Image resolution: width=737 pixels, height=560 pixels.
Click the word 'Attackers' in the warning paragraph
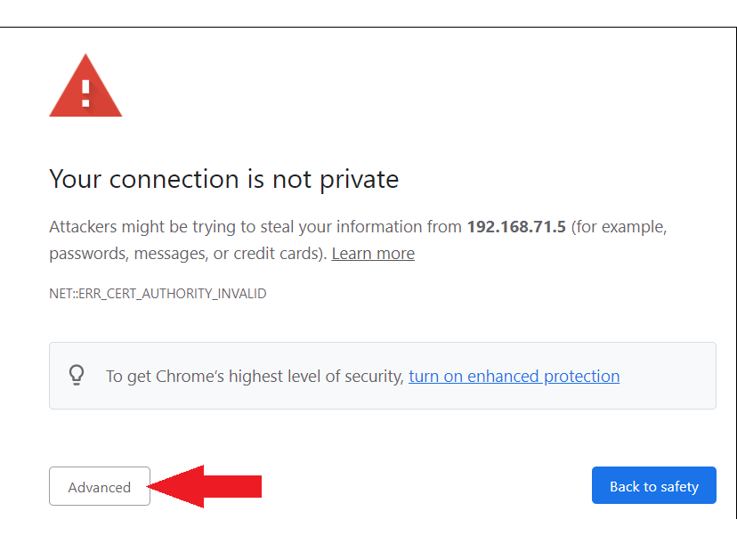[x=83, y=227]
